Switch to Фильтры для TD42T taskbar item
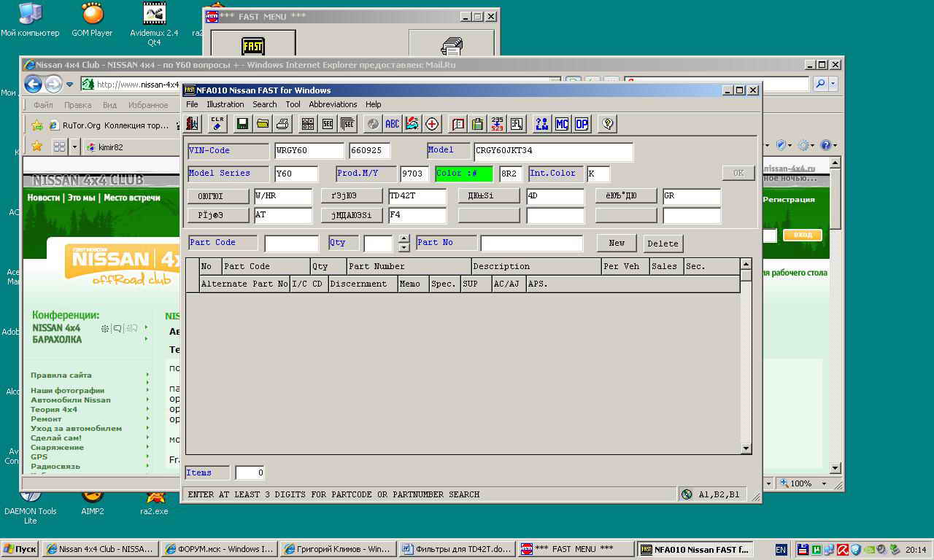Screen dimensions: 934x560 click(x=456, y=549)
